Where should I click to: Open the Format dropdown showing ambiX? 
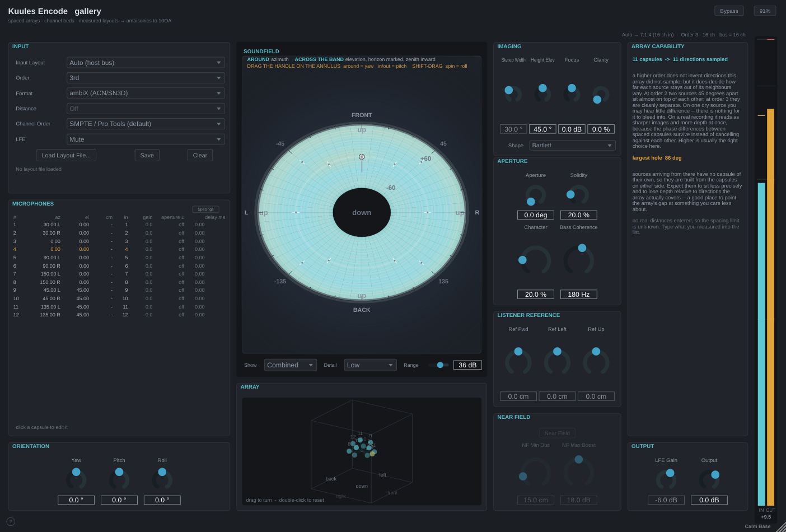pyautogui.click(x=146, y=93)
